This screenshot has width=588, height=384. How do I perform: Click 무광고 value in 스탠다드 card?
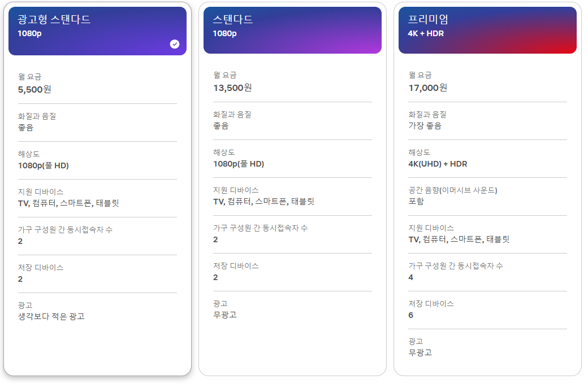pos(225,315)
